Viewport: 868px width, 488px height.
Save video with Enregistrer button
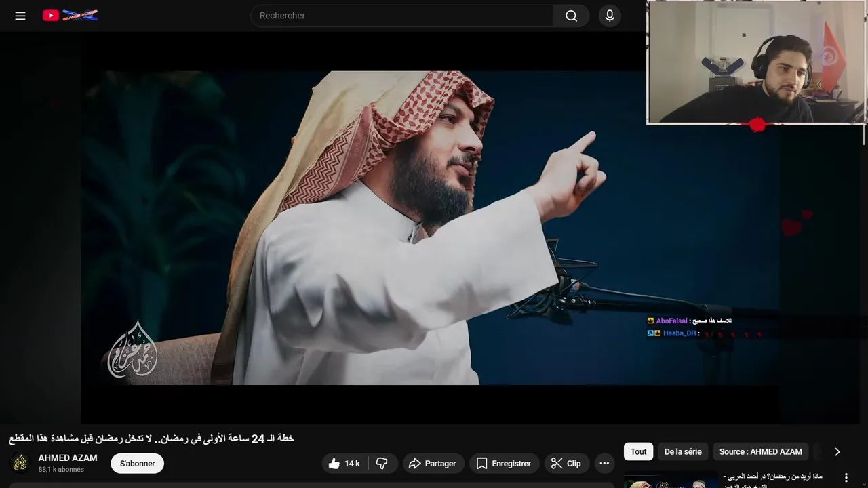coord(504,464)
